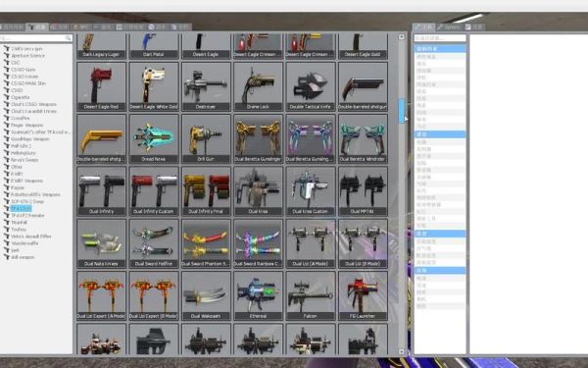Select the Desert Eagle Red weapon icon
The width and height of the screenshot is (588, 368).
(x=101, y=86)
